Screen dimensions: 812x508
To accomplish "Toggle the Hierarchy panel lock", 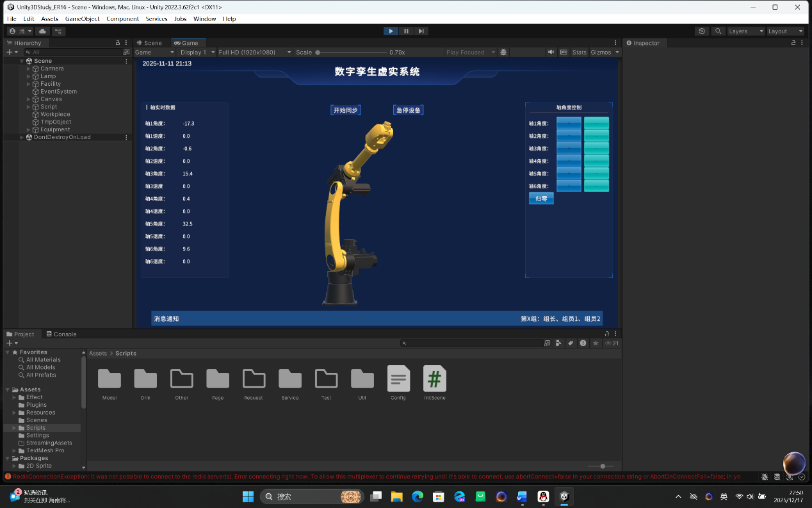I will pyautogui.click(x=117, y=43).
